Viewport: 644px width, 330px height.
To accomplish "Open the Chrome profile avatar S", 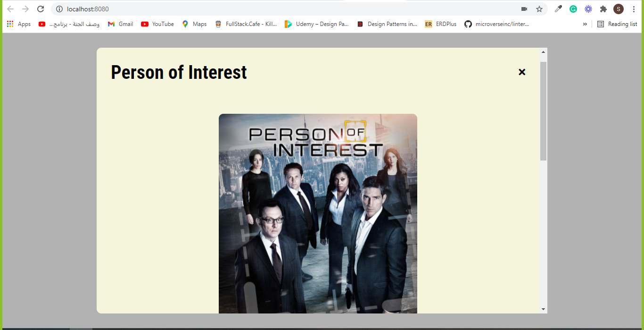I will click(x=619, y=9).
